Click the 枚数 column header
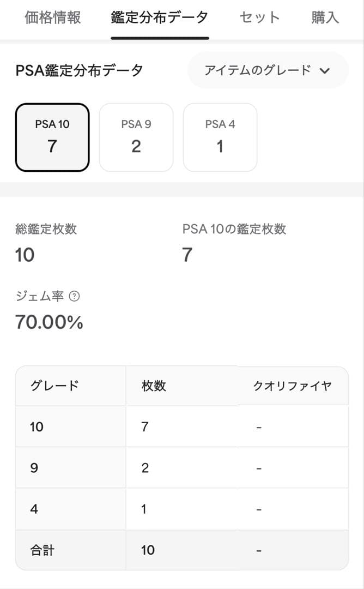Image resolution: width=364 pixels, height=589 pixels. pos(154,386)
